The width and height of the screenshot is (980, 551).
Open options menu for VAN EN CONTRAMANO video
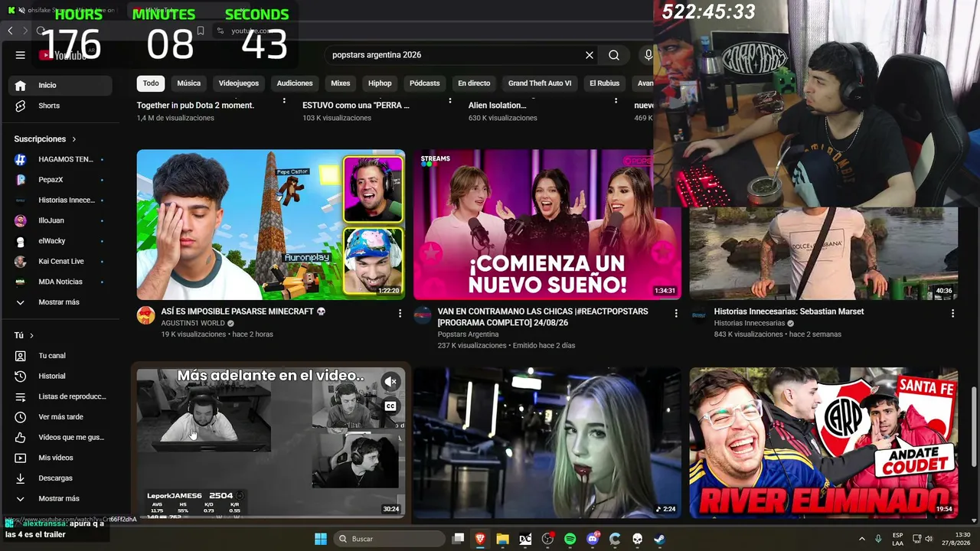[676, 313]
